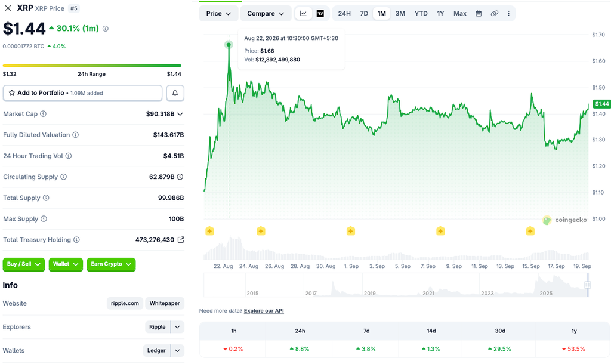Click info icon next to 62.879B value
Image resolution: width=611 pixels, height=364 pixels.
(x=180, y=177)
